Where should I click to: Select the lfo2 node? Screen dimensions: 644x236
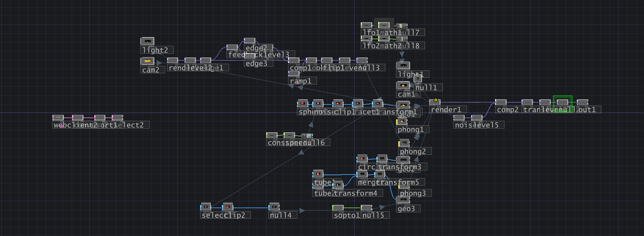(367, 39)
